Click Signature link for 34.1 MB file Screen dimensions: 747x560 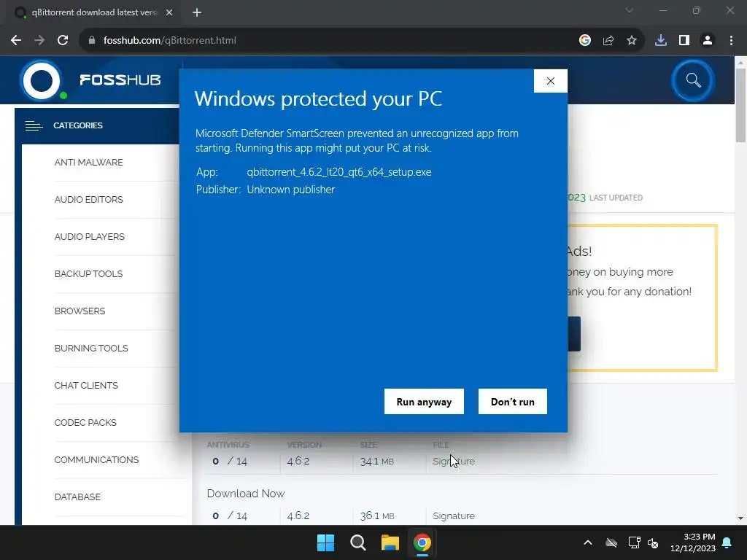coord(454,461)
